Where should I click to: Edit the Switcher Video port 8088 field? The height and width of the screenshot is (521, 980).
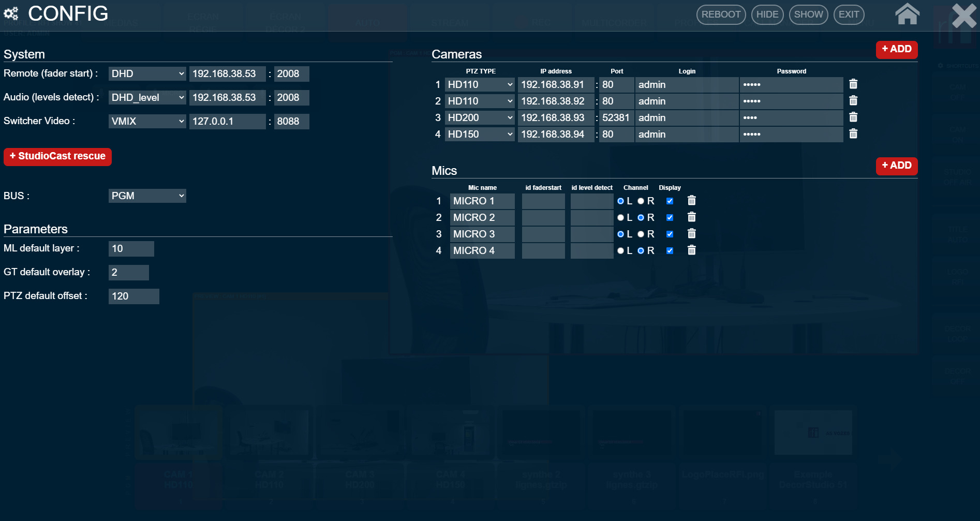click(291, 121)
